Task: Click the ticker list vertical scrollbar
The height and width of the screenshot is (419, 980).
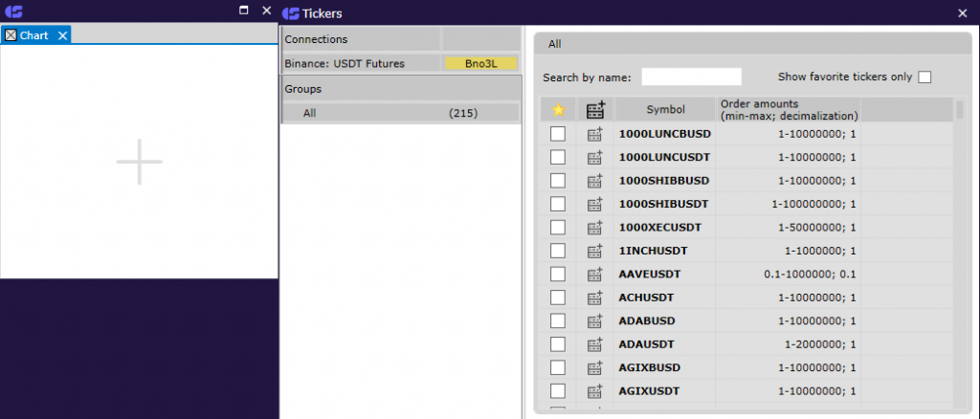Action: point(960,110)
